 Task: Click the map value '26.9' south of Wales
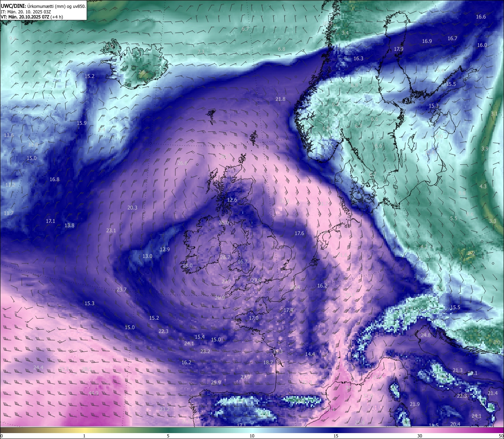pyautogui.click(x=220, y=298)
